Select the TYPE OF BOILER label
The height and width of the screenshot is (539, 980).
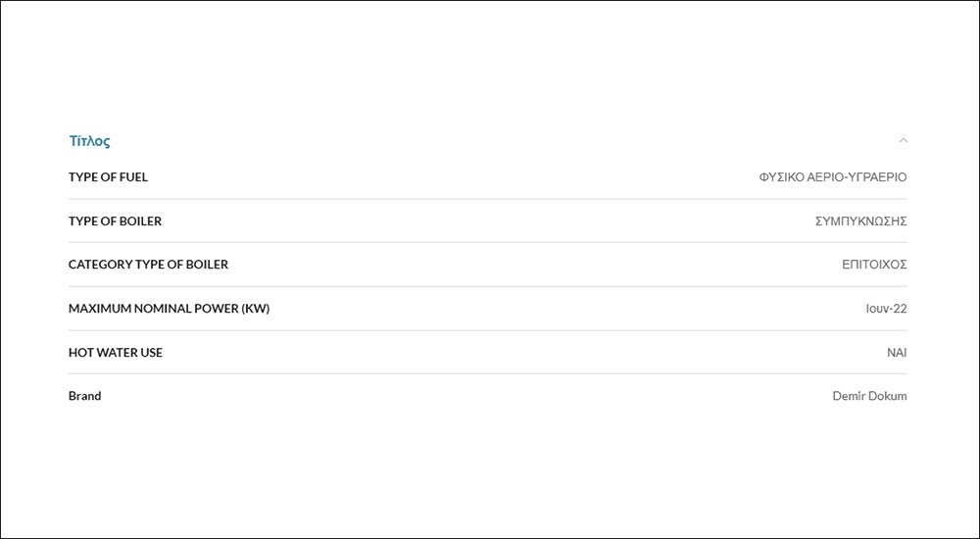pos(115,220)
